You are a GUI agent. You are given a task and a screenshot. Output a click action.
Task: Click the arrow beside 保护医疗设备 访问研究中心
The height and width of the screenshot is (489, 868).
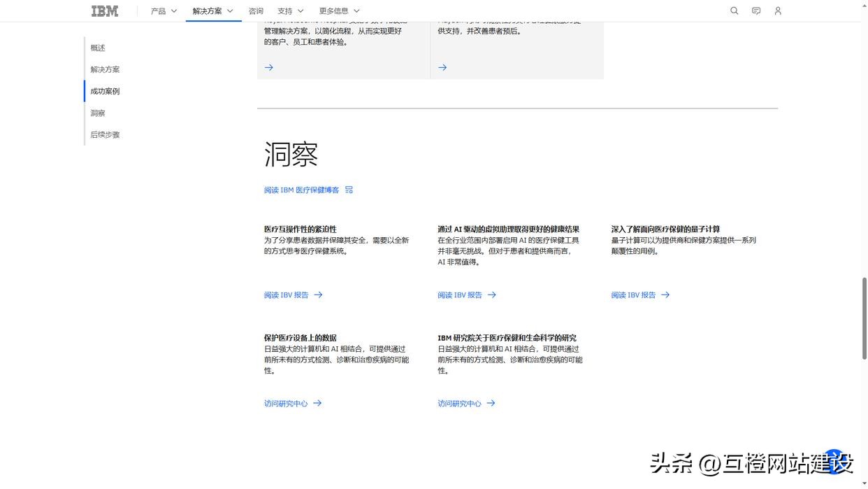click(318, 402)
